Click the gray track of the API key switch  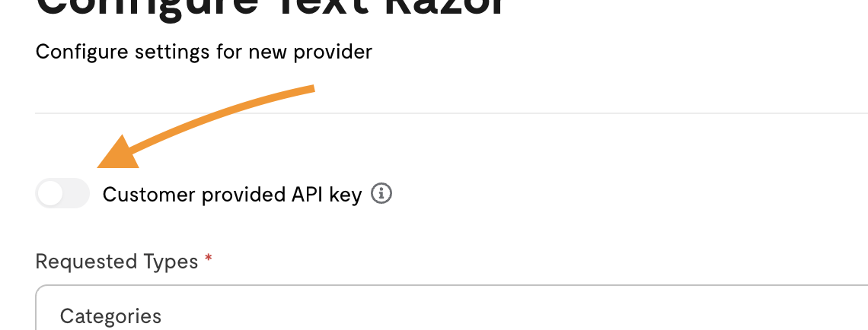pyautogui.click(x=76, y=193)
